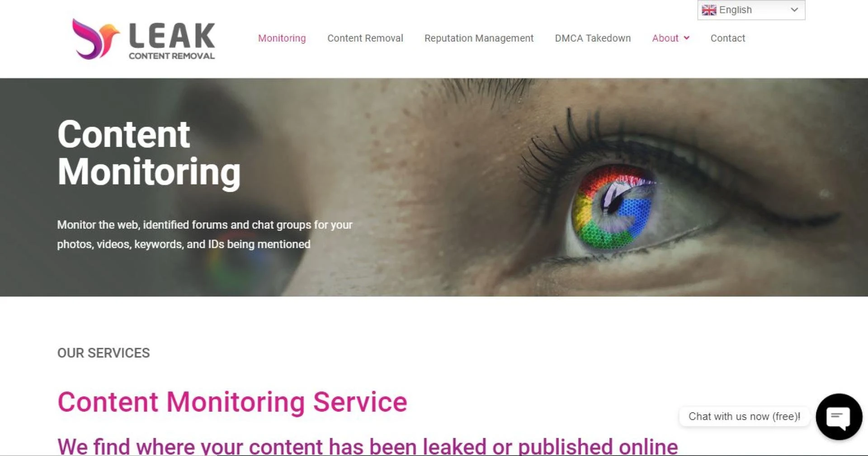Go to the Contact page
This screenshot has height=456, width=868.
coord(727,38)
